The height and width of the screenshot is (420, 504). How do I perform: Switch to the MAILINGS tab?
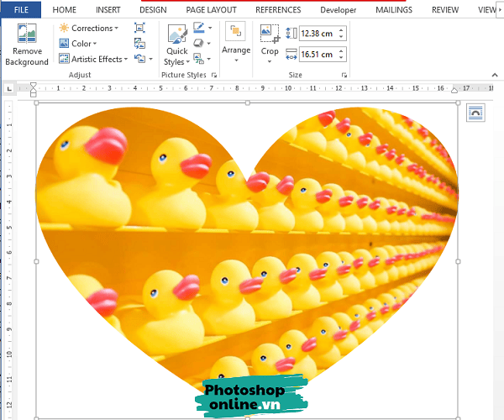click(x=394, y=10)
